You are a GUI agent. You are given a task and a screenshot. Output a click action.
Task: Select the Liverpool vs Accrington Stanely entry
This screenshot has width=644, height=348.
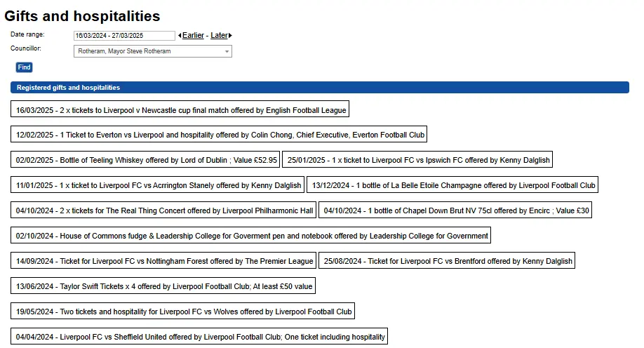click(158, 186)
